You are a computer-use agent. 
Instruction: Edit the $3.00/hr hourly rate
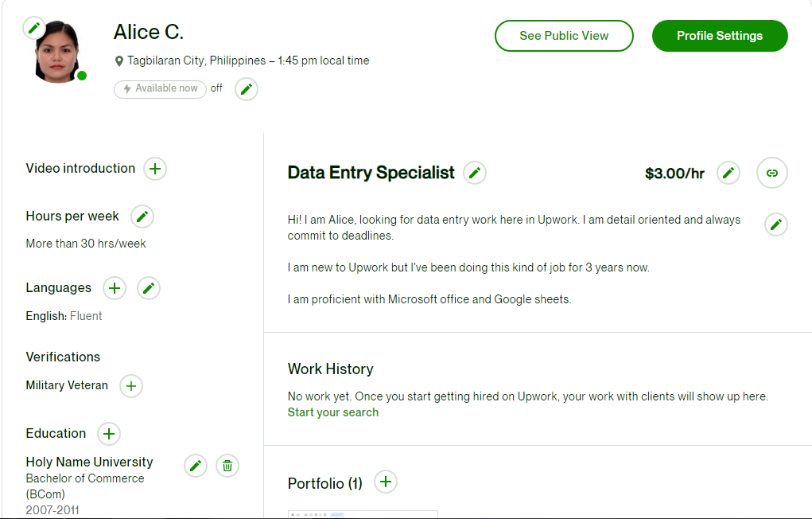728,174
